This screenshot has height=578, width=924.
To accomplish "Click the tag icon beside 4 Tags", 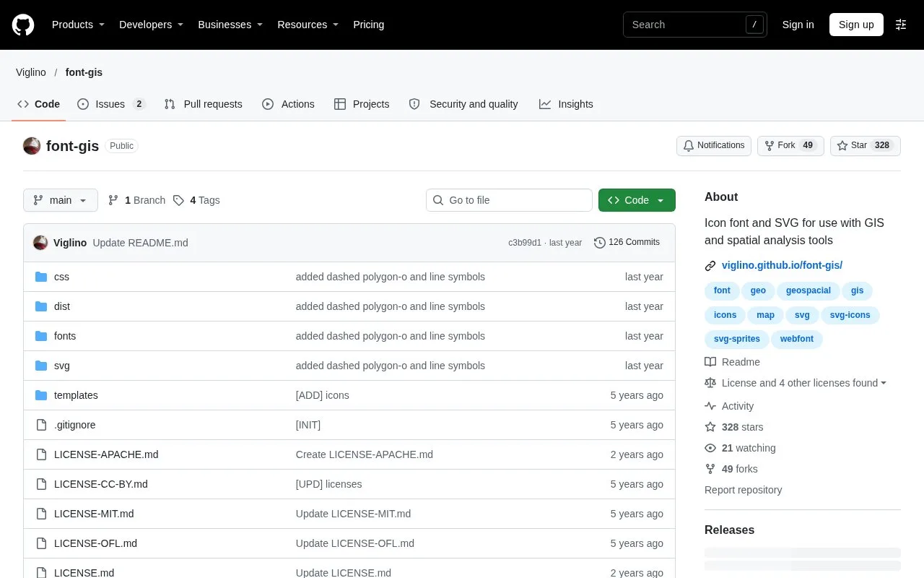I will tap(178, 200).
